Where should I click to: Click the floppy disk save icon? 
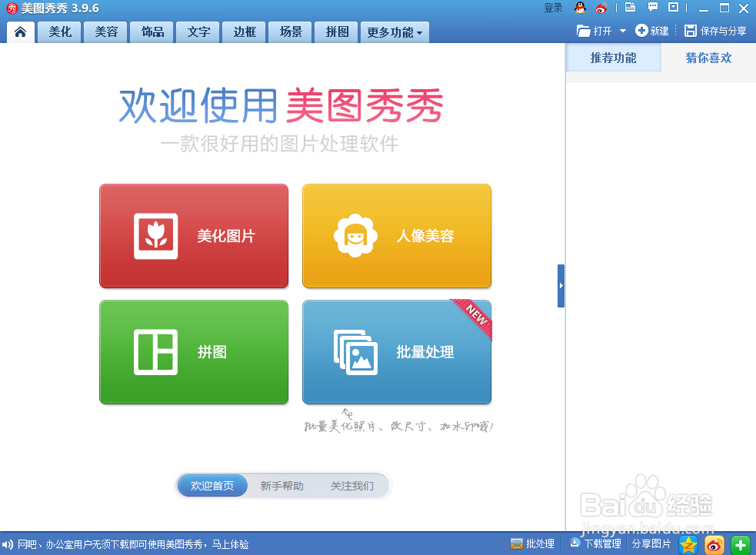(691, 31)
